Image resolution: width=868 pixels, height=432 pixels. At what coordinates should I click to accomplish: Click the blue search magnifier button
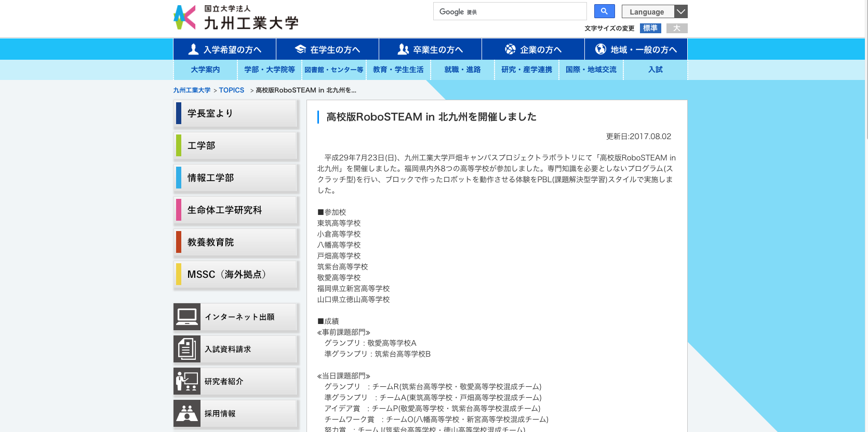coord(604,11)
